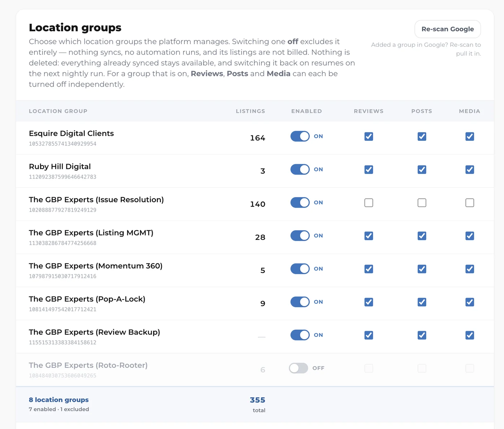Uncheck Reviews for GBP Experts (Listing MGMT)
This screenshot has height=429, width=504.
coord(369,236)
